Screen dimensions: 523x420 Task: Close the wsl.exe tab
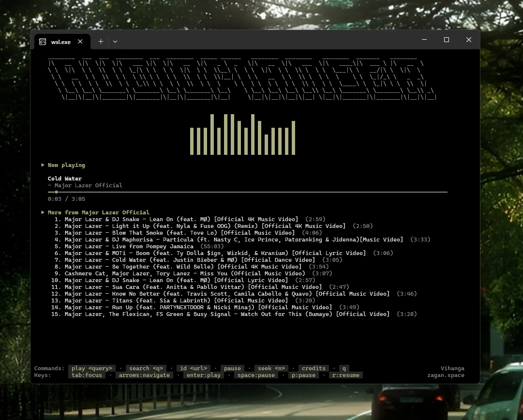click(x=80, y=42)
